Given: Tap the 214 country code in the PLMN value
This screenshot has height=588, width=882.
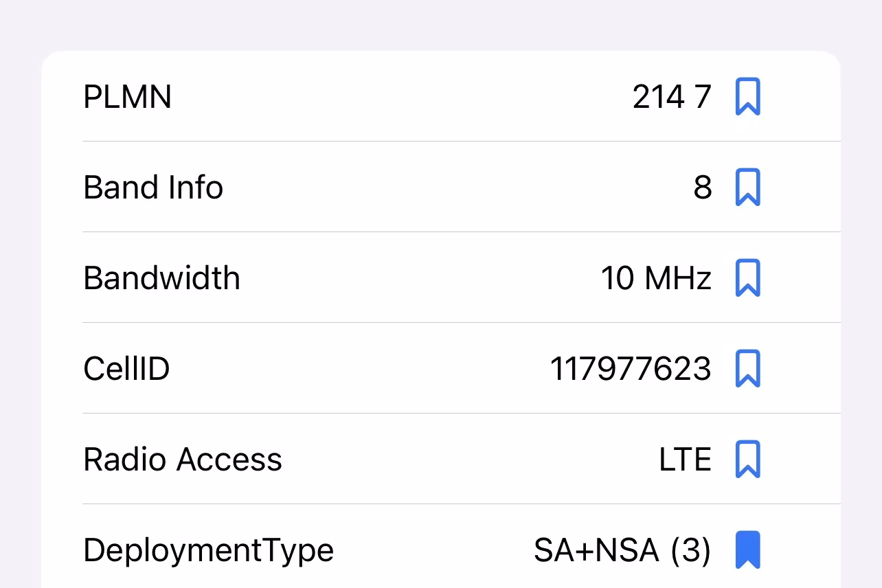Looking at the screenshot, I should [x=659, y=97].
